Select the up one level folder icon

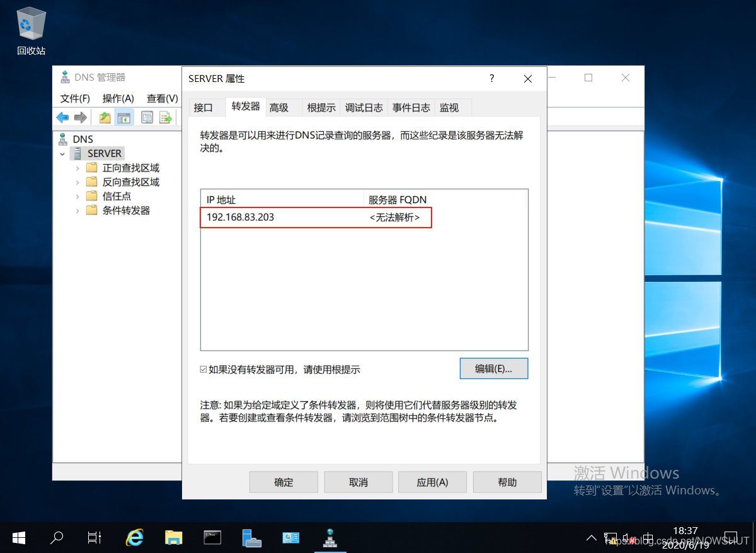(x=104, y=117)
